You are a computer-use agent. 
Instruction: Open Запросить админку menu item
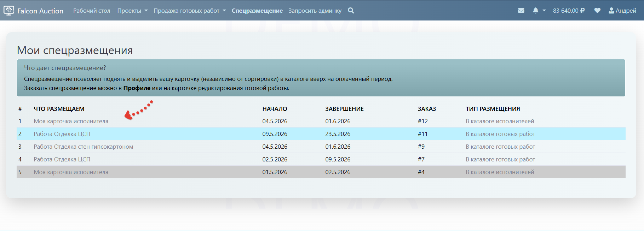(315, 11)
